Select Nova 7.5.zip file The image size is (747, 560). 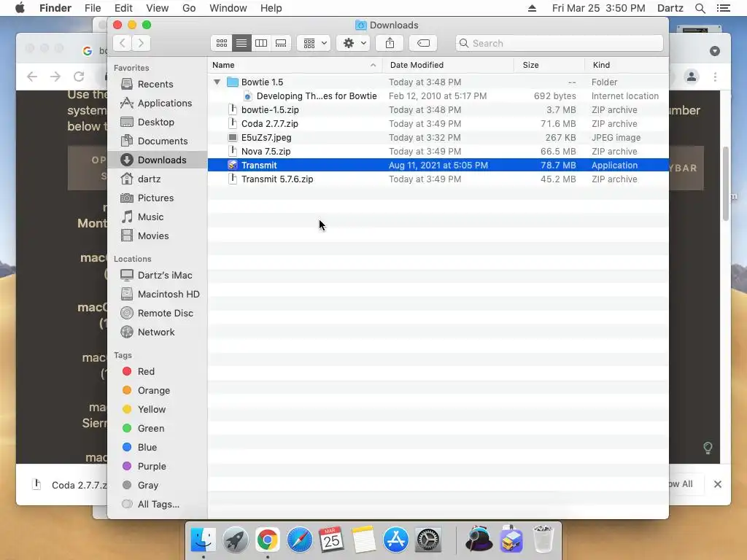pos(438,151)
